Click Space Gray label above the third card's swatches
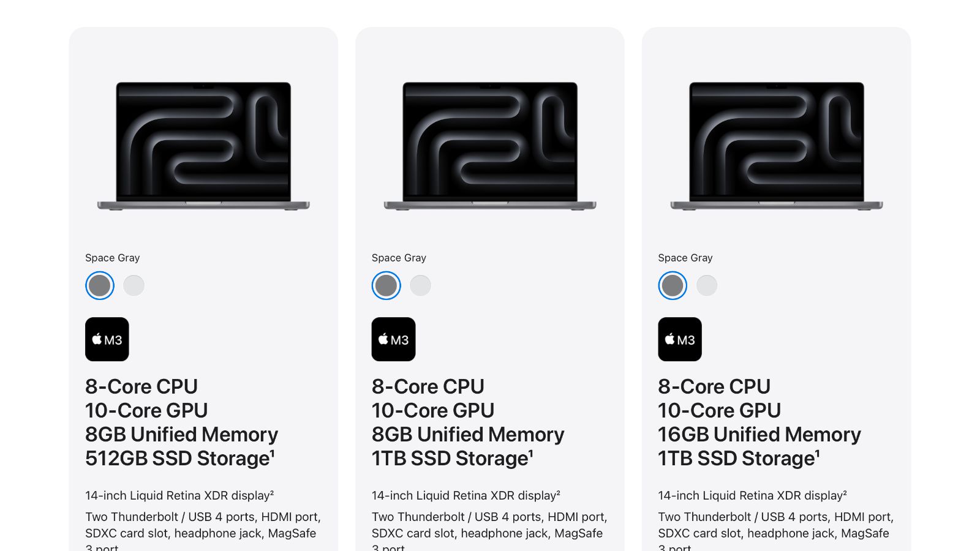 (685, 258)
